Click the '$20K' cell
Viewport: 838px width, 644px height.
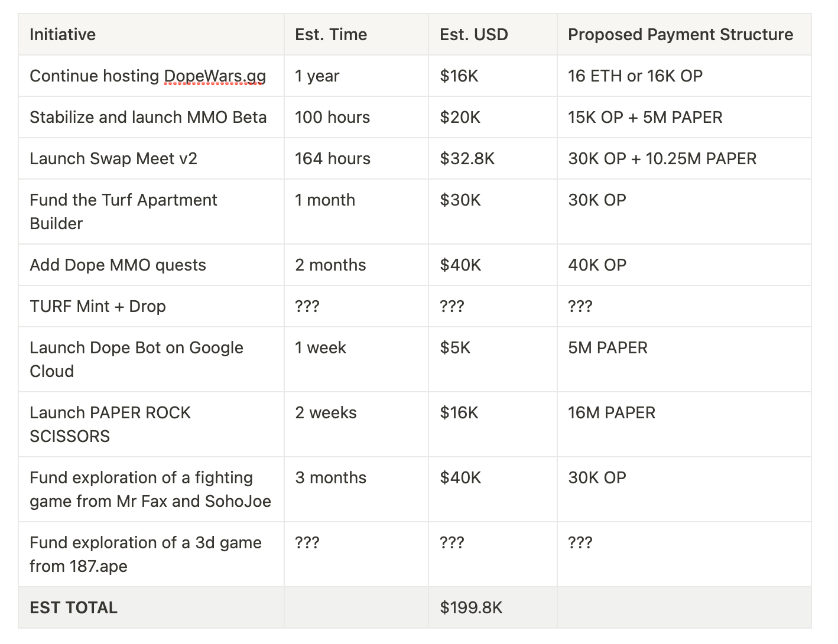point(493,117)
